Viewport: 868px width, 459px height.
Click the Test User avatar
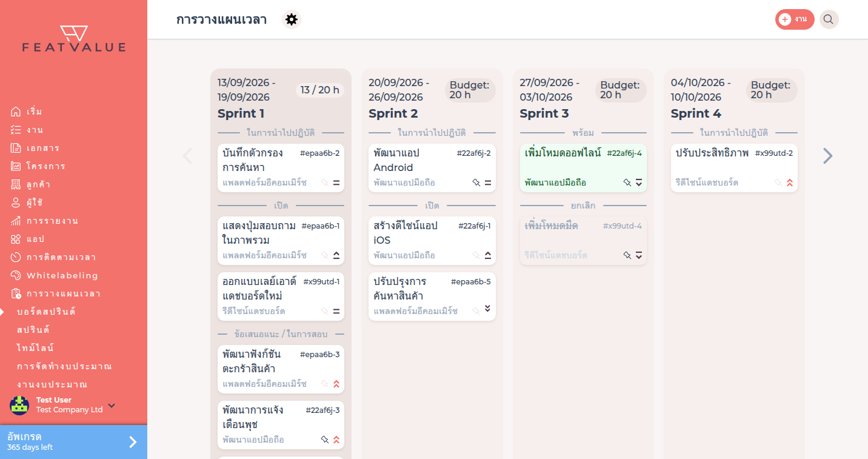19,405
